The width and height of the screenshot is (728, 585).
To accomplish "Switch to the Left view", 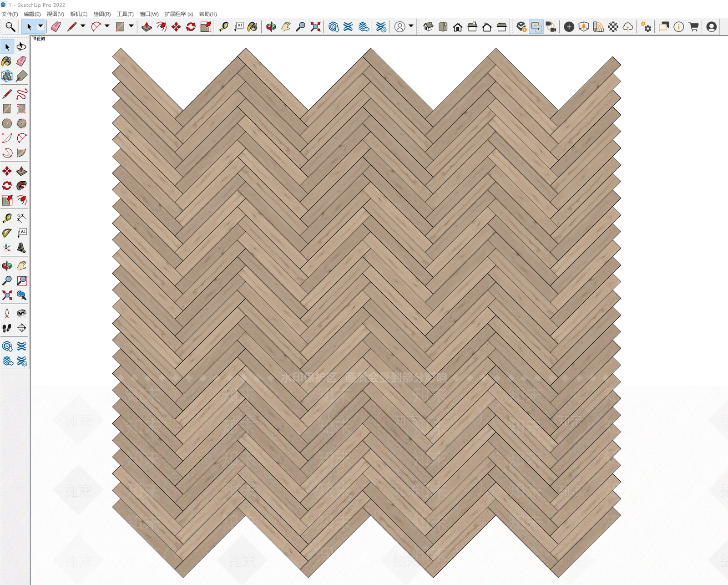I will tap(502, 27).
